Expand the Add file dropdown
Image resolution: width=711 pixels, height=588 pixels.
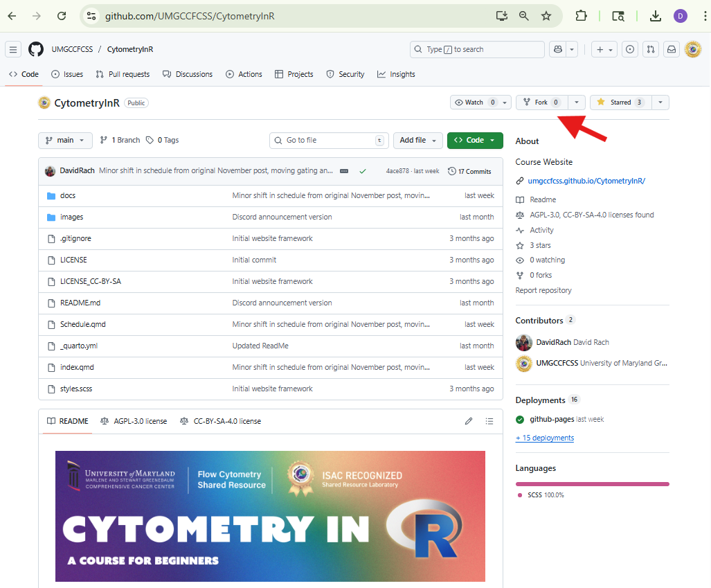[417, 140]
